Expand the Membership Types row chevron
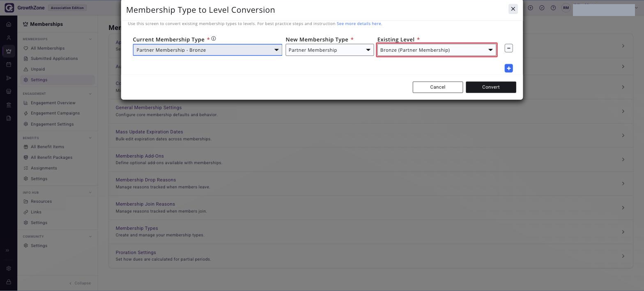Image resolution: width=644 pixels, height=291 pixels. 623,232
